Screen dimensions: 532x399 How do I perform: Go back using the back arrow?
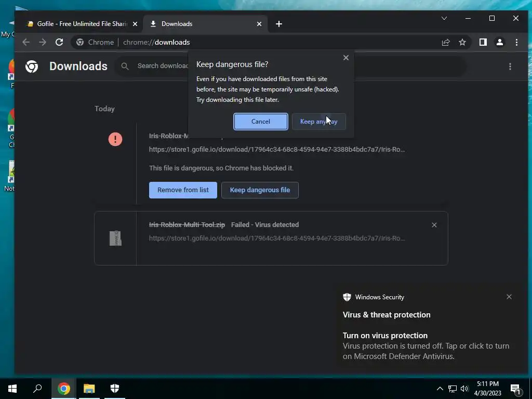(x=26, y=42)
